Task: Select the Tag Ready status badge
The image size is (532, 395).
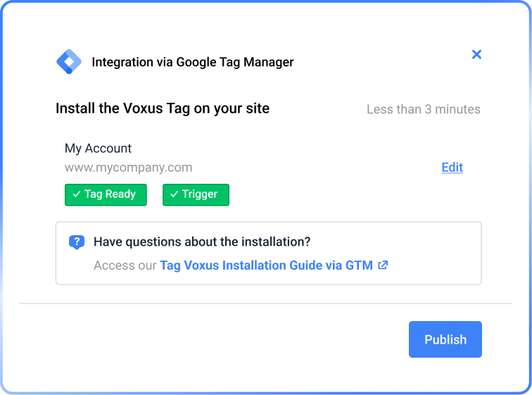Action: [x=106, y=195]
